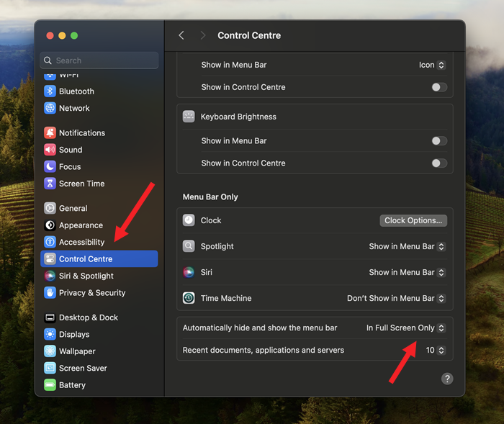
Task: Select Appearance in the sidebar
Action: (99, 225)
